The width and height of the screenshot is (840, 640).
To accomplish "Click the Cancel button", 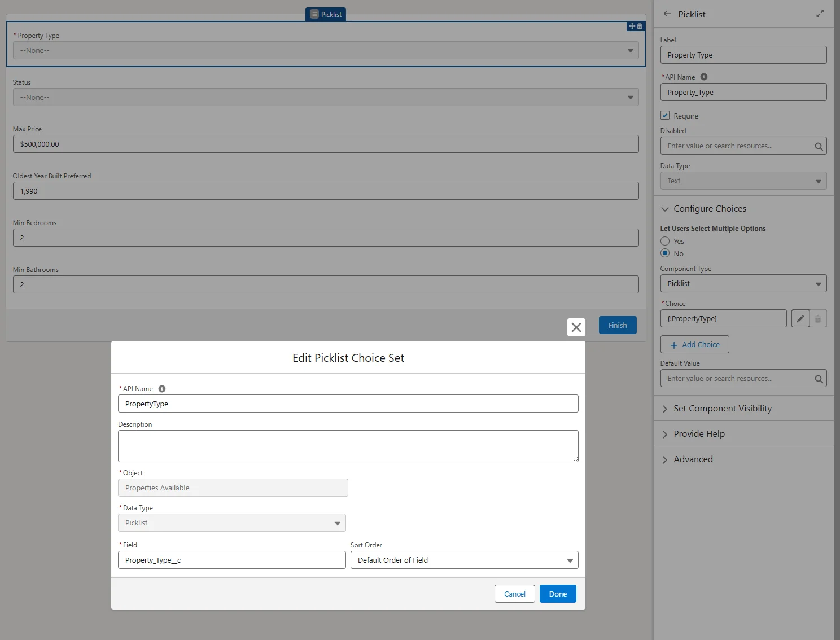I will [x=515, y=594].
